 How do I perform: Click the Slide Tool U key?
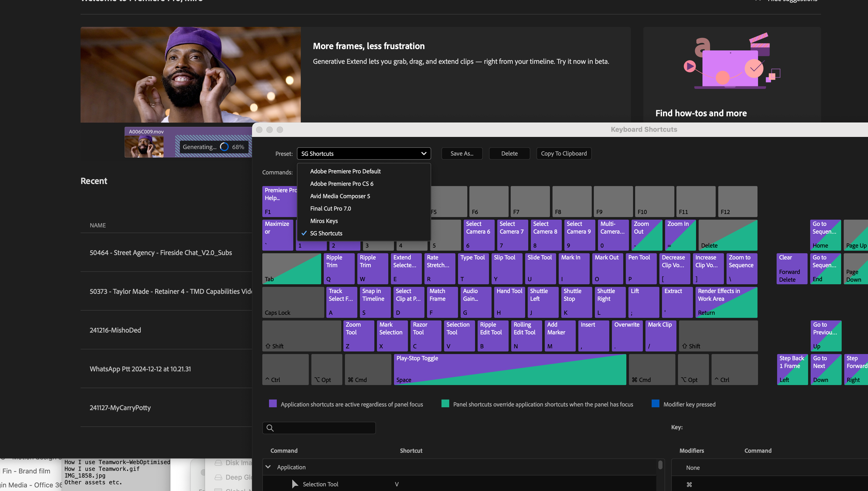click(x=540, y=269)
